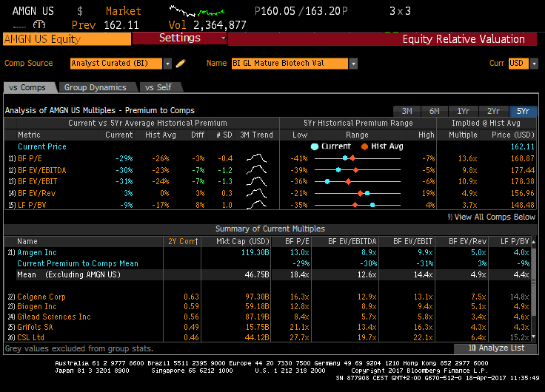Click the implied price 168.87
The width and height of the screenshot is (545, 392).
(x=522, y=158)
